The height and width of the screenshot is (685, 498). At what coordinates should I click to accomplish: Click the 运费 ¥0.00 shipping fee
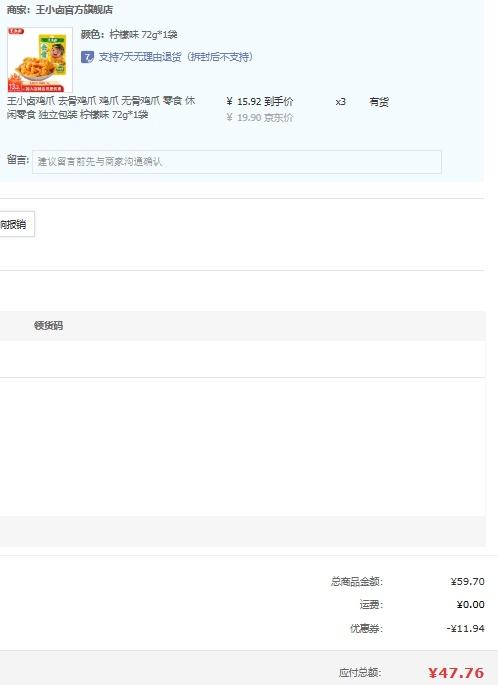point(470,605)
